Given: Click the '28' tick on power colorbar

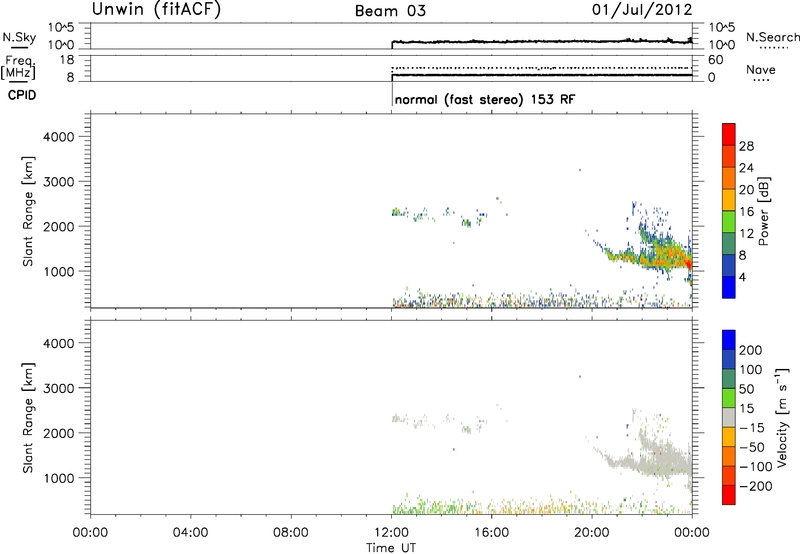Looking at the screenshot, I should (746, 146).
